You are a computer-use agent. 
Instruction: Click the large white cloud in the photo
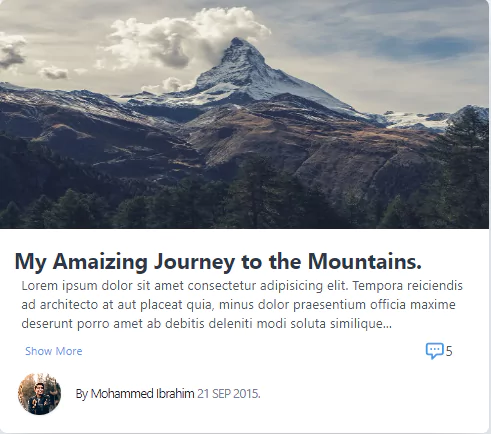(187, 37)
